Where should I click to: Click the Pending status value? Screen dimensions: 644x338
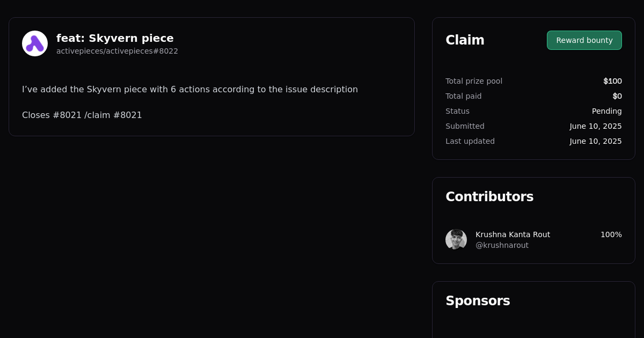[606, 111]
